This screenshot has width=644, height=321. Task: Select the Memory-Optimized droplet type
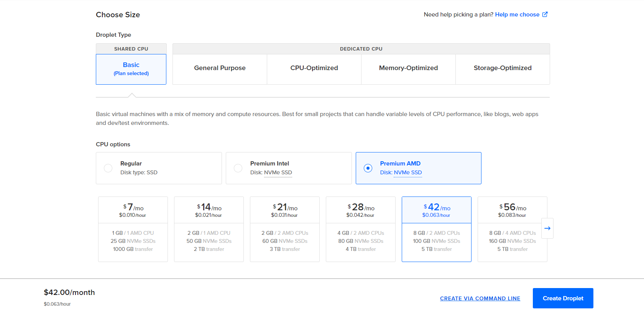408,69
